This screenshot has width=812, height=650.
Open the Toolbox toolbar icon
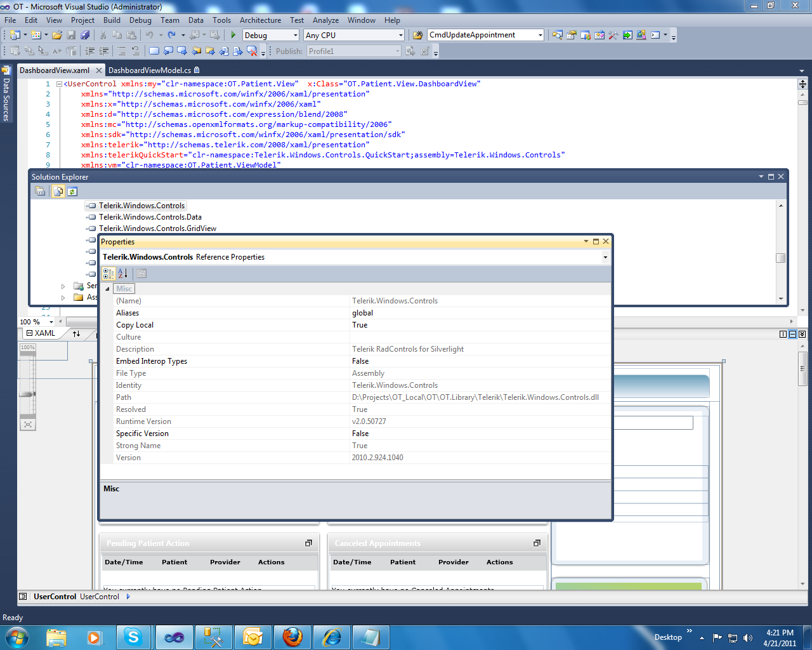pyautogui.click(x=613, y=35)
